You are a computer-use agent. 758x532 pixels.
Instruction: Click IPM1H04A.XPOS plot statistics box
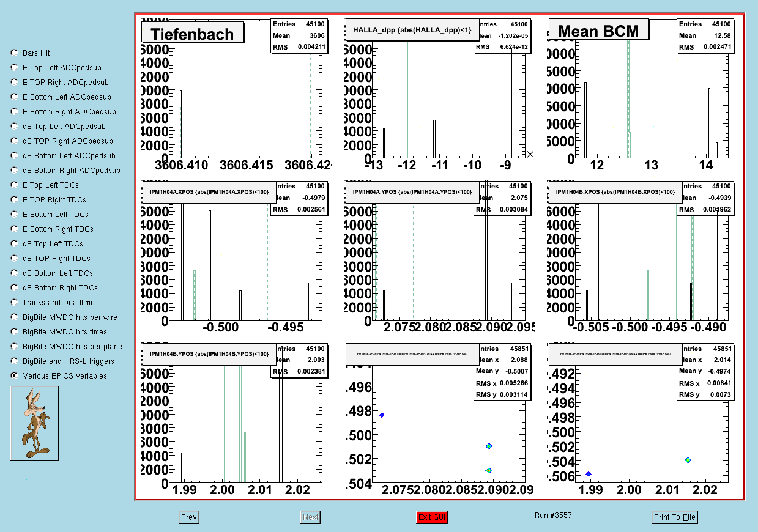[x=299, y=198]
